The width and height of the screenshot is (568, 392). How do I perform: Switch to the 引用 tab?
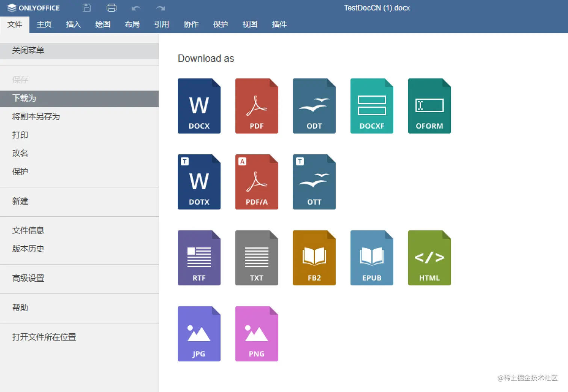coord(162,24)
